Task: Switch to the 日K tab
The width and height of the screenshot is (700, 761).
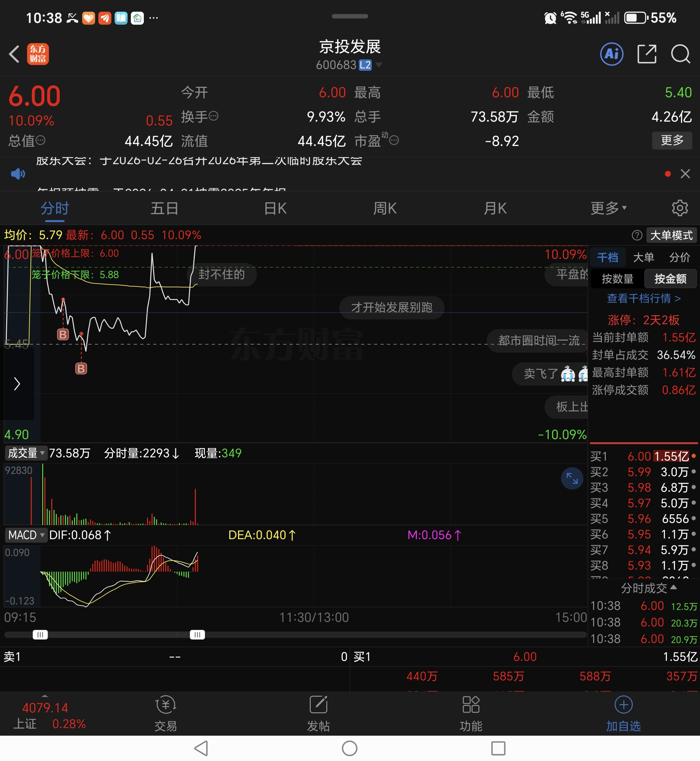Action: tap(275, 208)
